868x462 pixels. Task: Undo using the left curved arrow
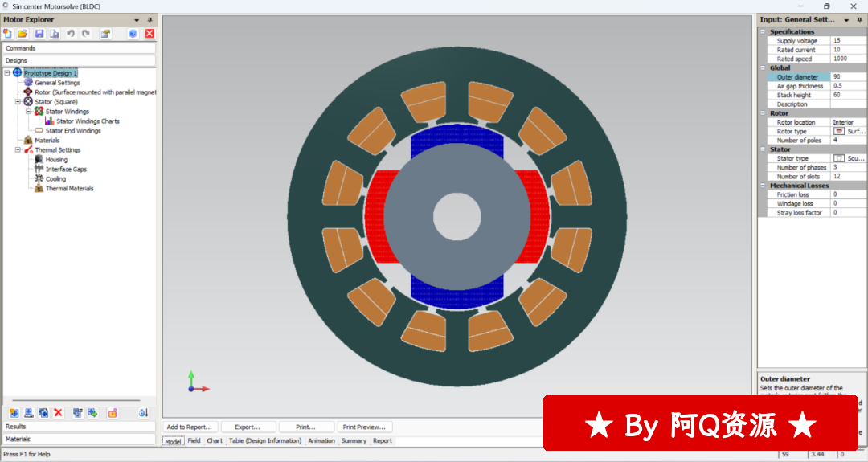pos(71,34)
